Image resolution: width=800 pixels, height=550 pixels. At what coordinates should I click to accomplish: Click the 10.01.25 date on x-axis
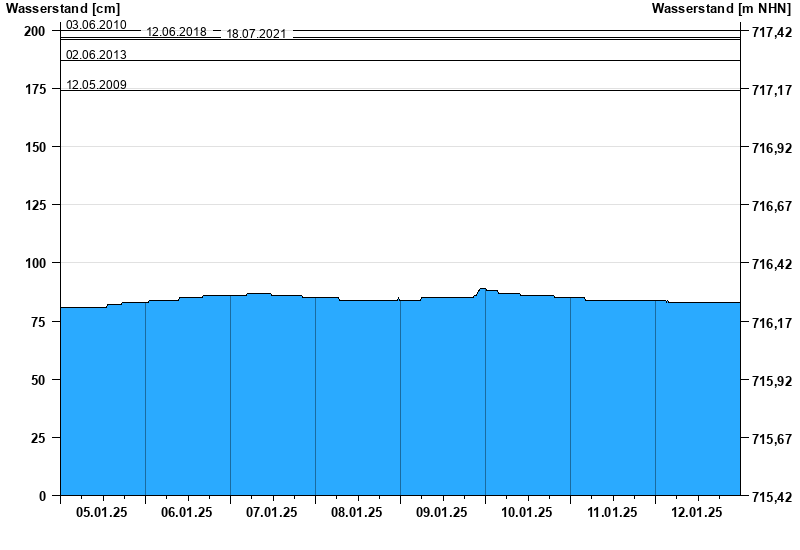[527, 512]
